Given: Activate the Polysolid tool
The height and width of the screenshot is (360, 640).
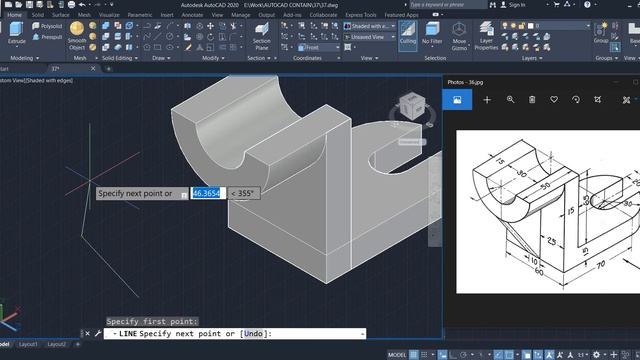Looking at the screenshot, I should pyautogui.click(x=47, y=26).
